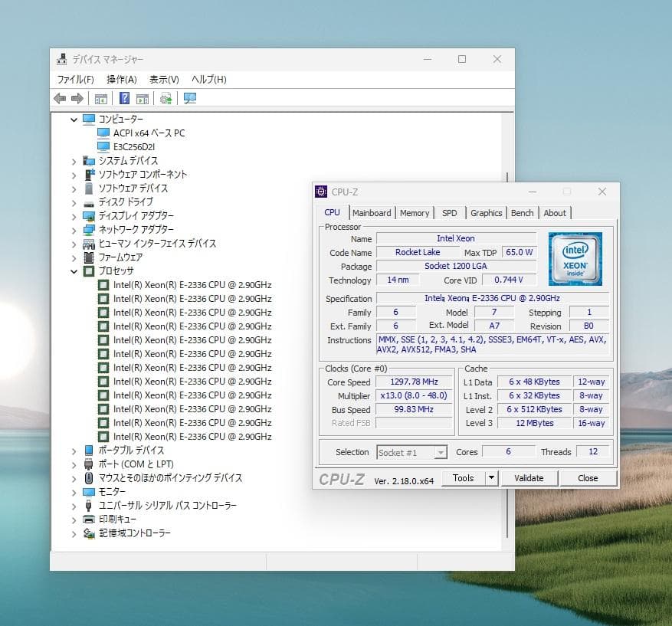Image resolution: width=672 pixels, height=626 pixels.
Task: Click the Specification field in CPU-Z
Action: pos(492,298)
